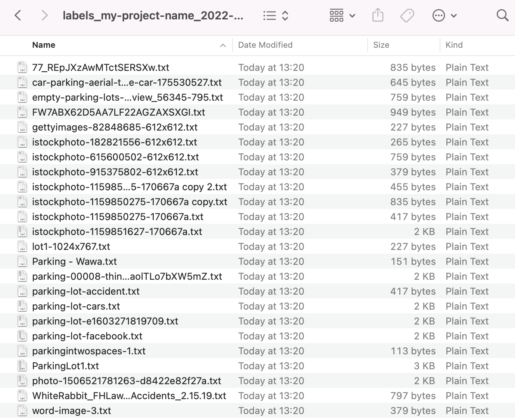Viewport: 515px width, 420px height.
Task: Select file name istockphoto-182821556-612x612.txt
Action: (115, 142)
